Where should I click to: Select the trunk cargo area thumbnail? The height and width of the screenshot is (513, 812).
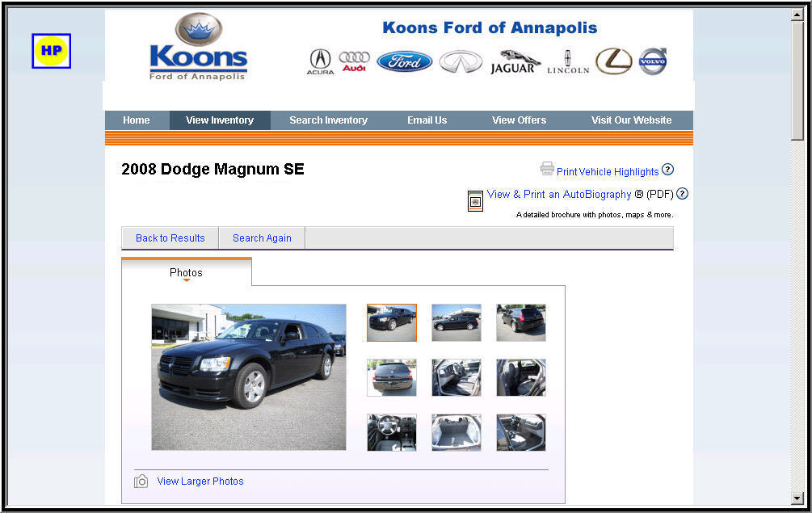(456, 432)
